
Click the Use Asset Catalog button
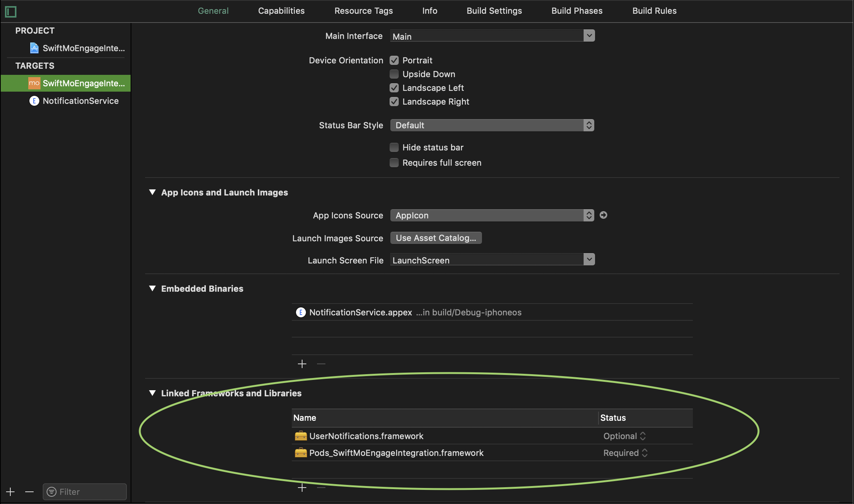click(x=436, y=238)
